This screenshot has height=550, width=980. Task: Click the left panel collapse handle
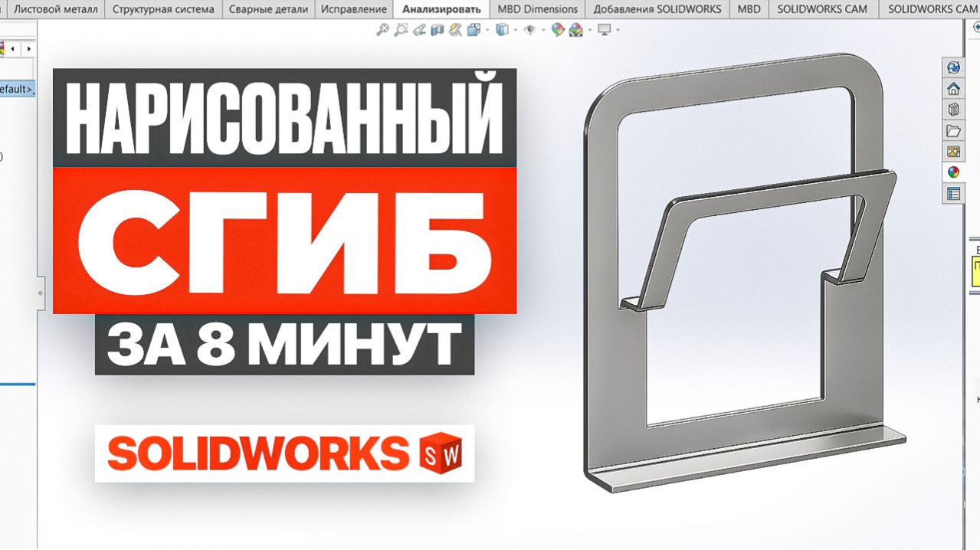pos(40,293)
